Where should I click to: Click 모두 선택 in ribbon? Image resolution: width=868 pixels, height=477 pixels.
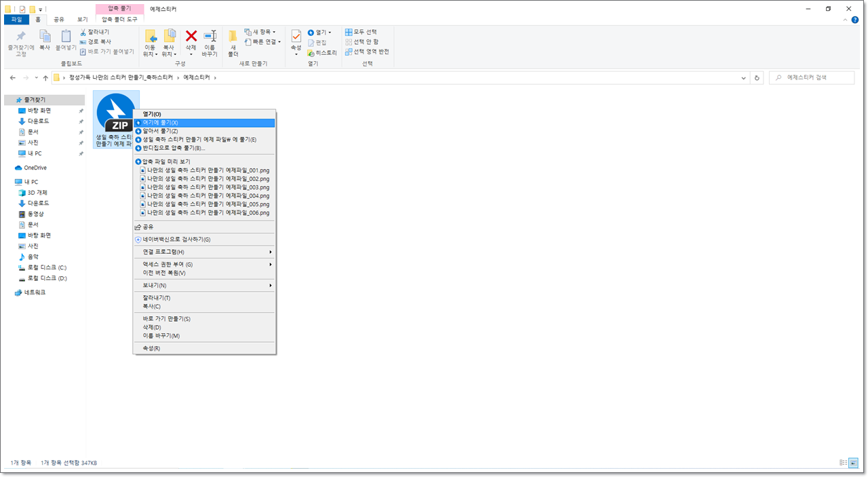[x=361, y=32]
